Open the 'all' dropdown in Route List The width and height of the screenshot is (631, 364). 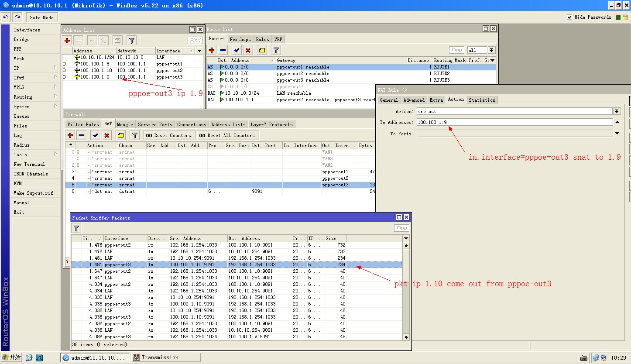coord(491,50)
